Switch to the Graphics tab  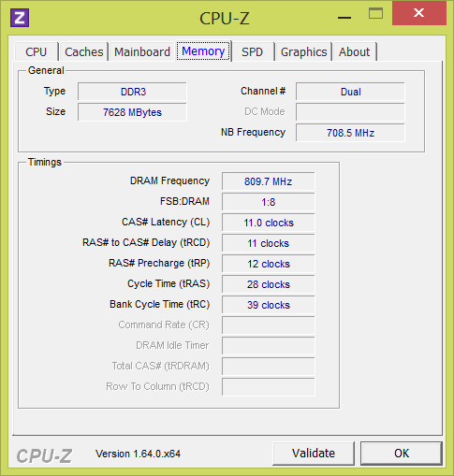tap(304, 51)
